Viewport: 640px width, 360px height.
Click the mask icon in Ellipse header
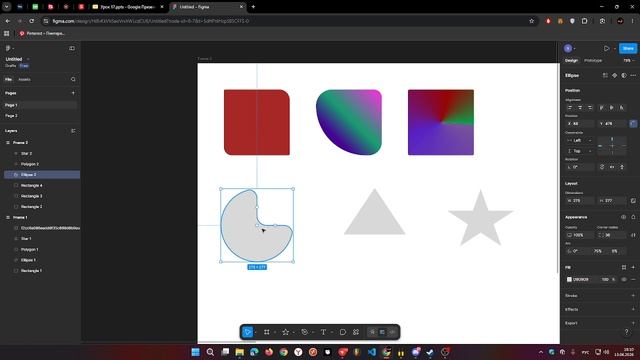(624, 76)
